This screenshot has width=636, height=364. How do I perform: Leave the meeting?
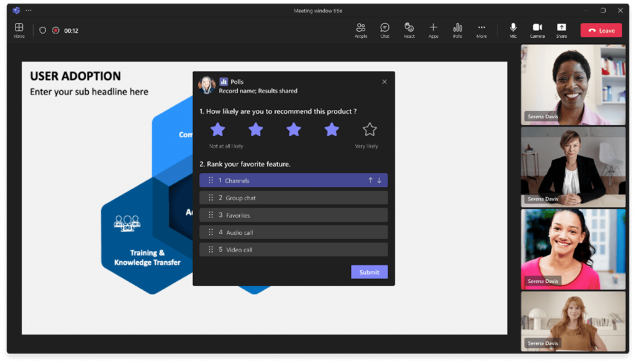tap(601, 30)
